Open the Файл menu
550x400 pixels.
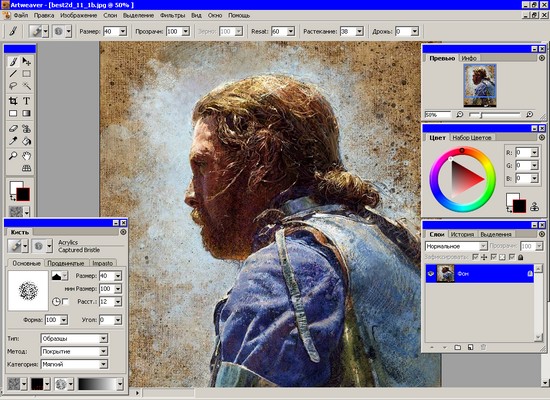point(21,15)
